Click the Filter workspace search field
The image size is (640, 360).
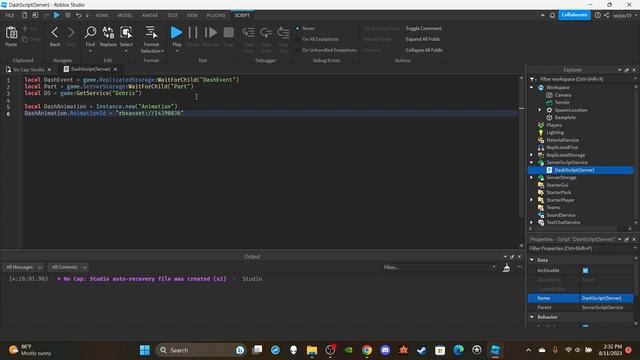pyautogui.click(x=585, y=79)
